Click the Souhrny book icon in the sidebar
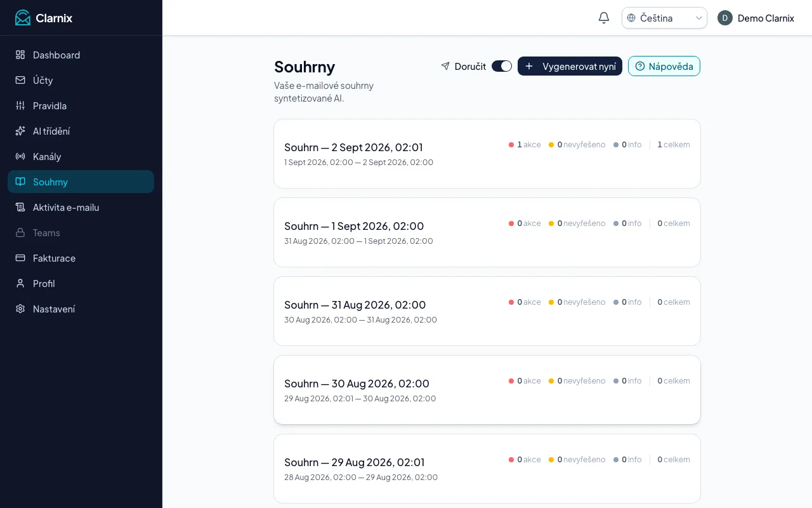The height and width of the screenshot is (508, 812). point(20,182)
